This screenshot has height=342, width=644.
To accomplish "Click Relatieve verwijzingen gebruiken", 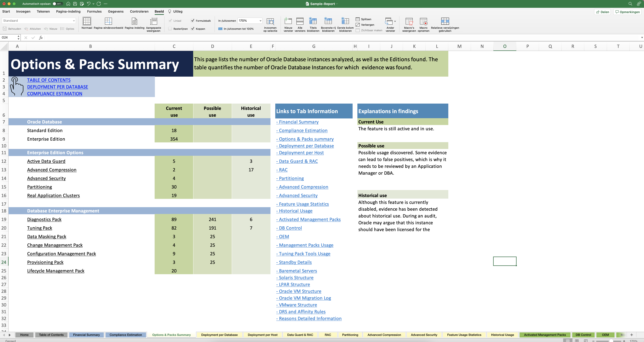I will tap(445, 25).
